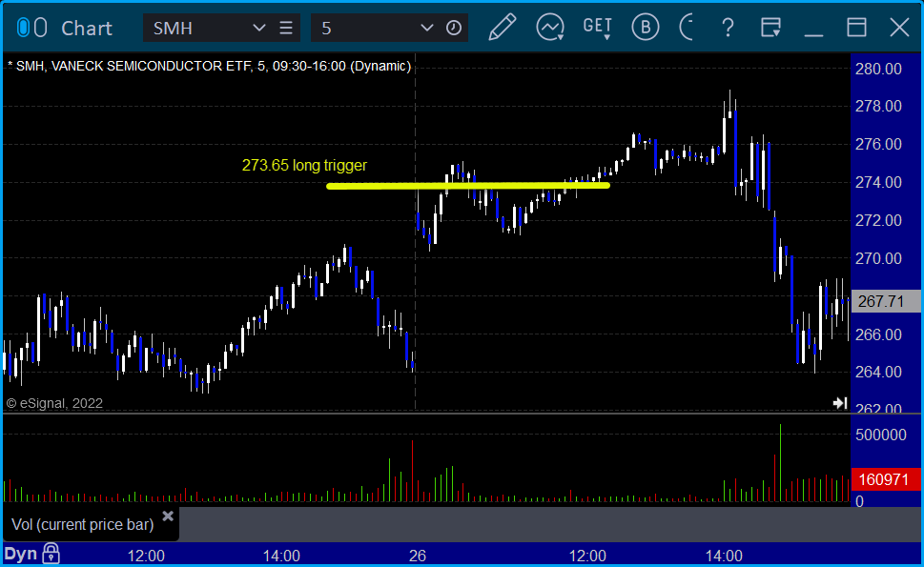This screenshot has width=924, height=567.
Task: Click the eSignal 2022 copyright text
Action: tap(54, 403)
